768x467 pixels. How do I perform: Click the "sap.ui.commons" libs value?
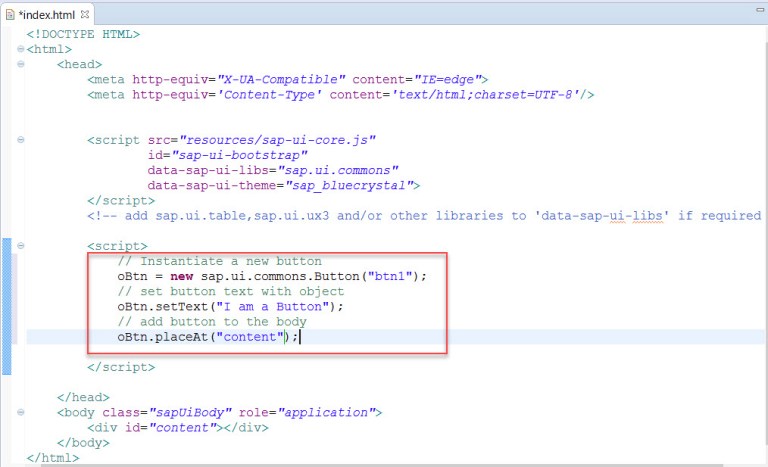click(338, 171)
